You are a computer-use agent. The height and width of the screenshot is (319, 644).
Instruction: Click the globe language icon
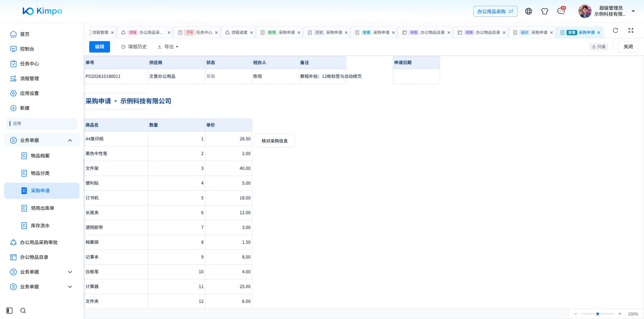pos(529,11)
